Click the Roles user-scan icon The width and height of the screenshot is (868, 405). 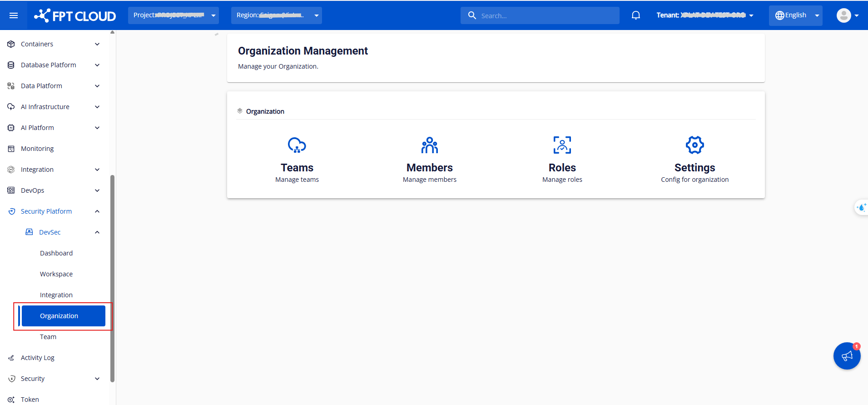pyautogui.click(x=562, y=145)
